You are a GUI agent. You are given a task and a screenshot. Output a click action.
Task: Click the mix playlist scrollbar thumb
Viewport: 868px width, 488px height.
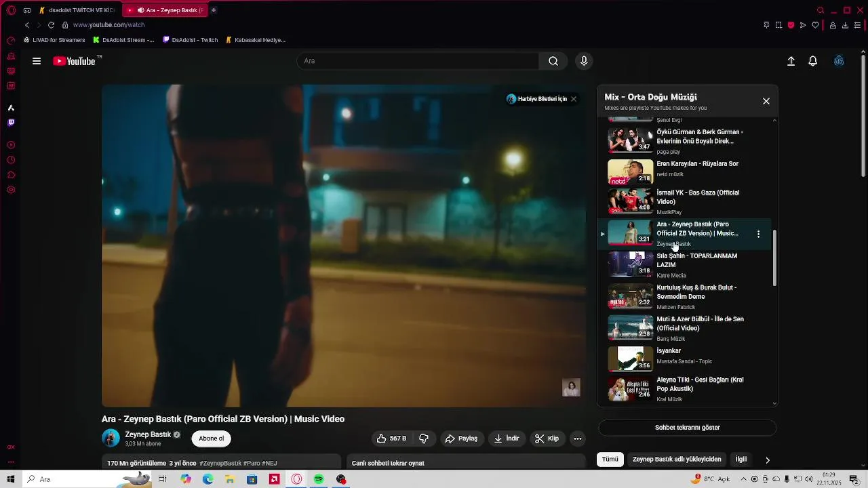(x=774, y=258)
